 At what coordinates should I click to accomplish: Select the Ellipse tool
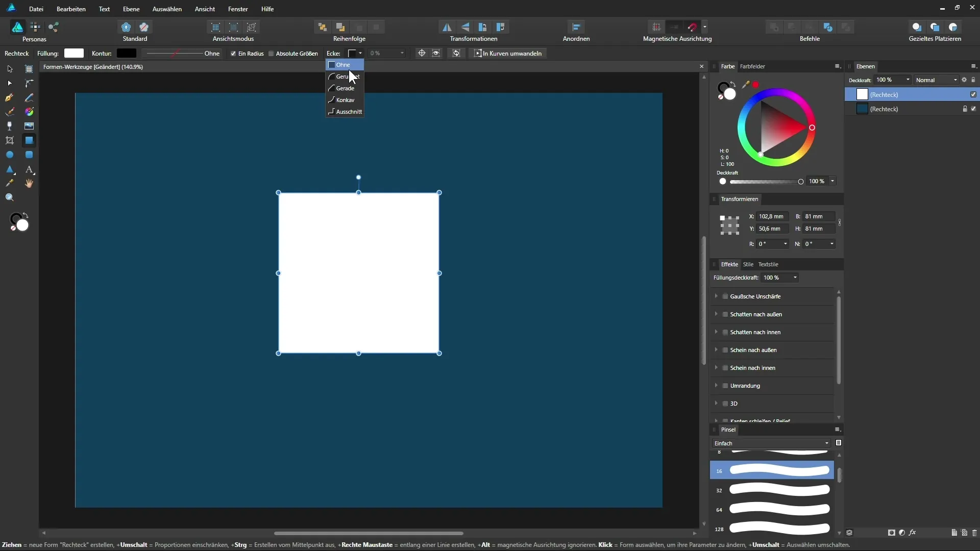(x=10, y=155)
